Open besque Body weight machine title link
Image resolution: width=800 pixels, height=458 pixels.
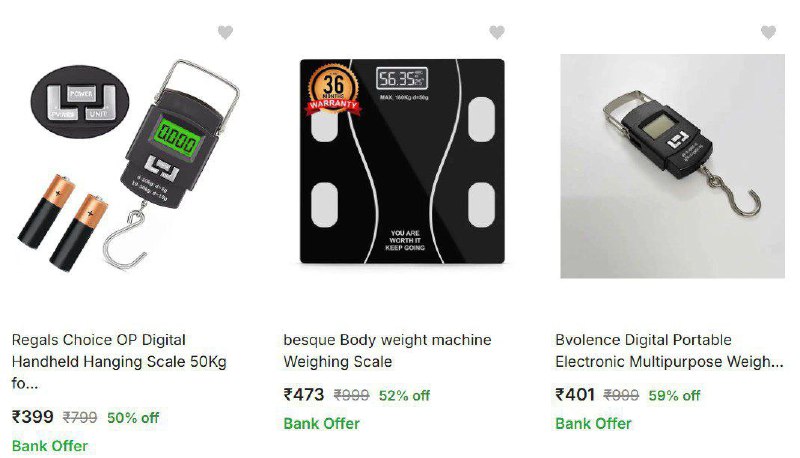point(387,350)
